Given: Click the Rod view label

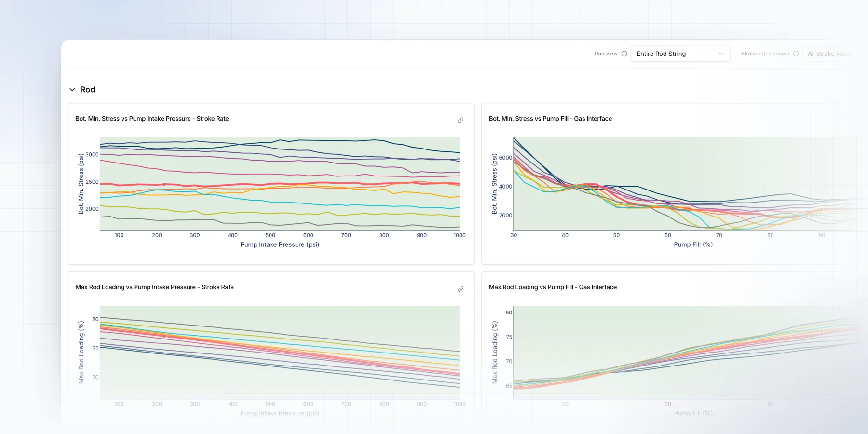Looking at the screenshot, I should click(606, 54).
